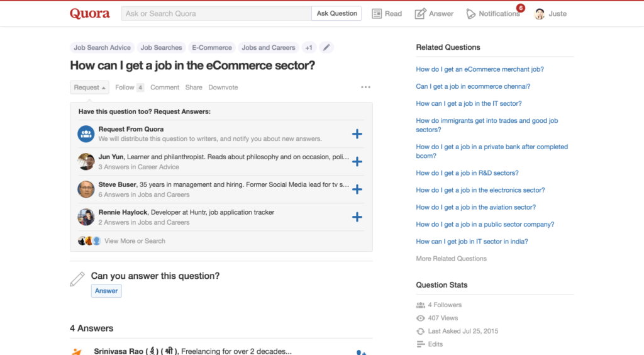
Task: Click the large pencil icon near answer prompt
Action: pos(77,279)
